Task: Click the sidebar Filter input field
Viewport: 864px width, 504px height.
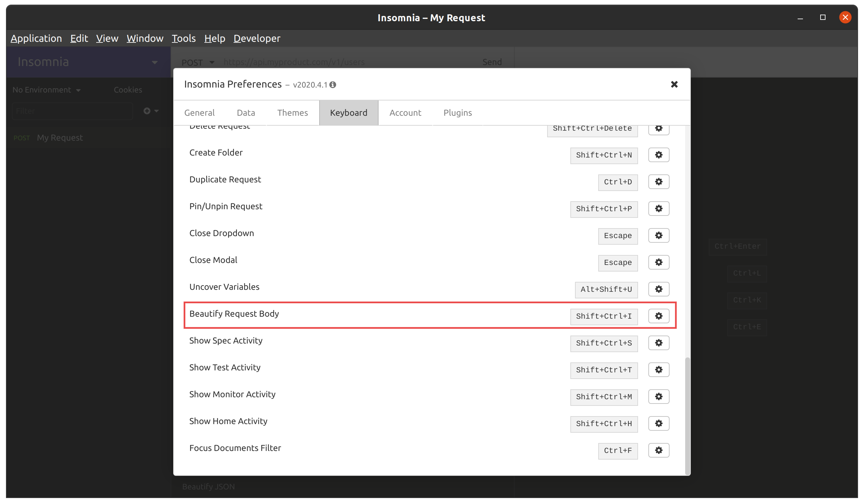Action: click(72, 111)
